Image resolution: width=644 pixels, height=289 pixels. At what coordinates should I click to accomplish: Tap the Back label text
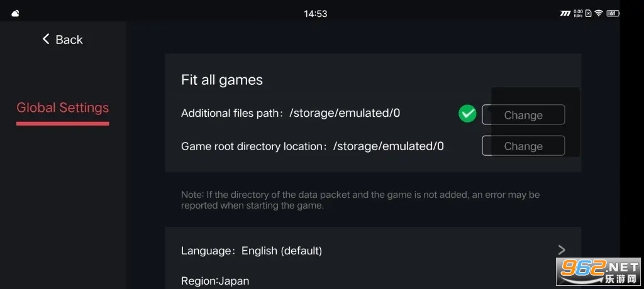coord(69,40)
